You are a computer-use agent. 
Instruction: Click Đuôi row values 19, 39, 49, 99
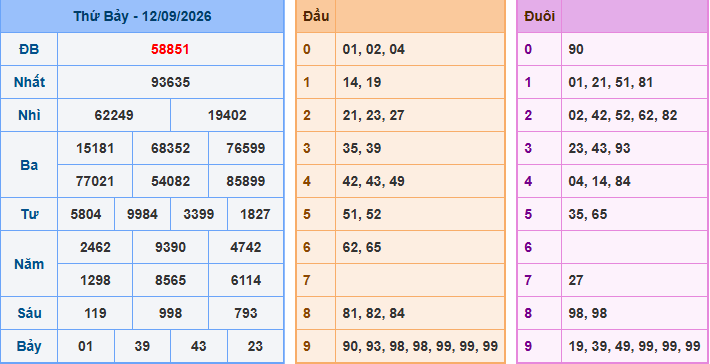tap(634, 346)
